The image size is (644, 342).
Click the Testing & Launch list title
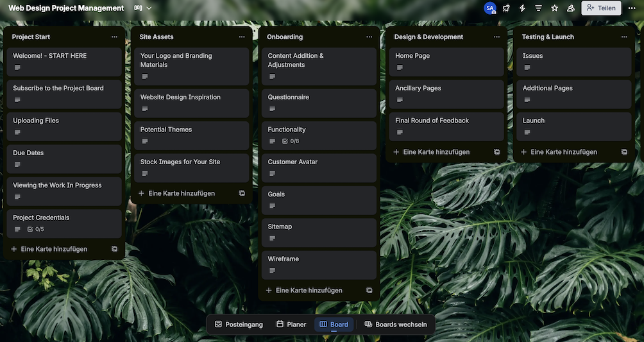coord(548,37)
